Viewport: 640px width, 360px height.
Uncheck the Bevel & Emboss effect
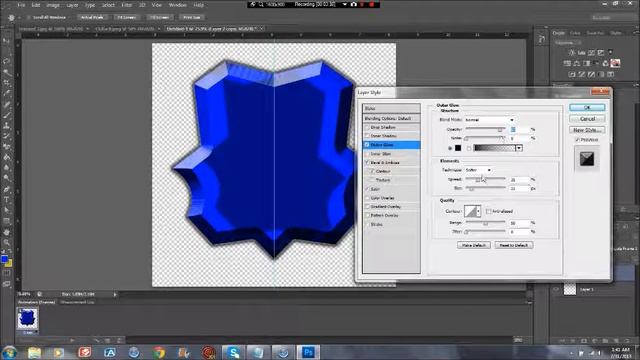367,162
